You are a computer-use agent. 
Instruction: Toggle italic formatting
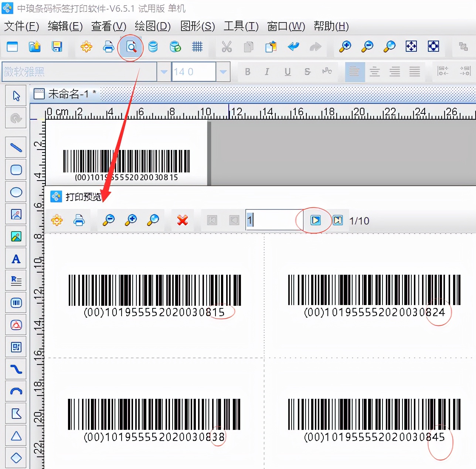tap(267, 72)
